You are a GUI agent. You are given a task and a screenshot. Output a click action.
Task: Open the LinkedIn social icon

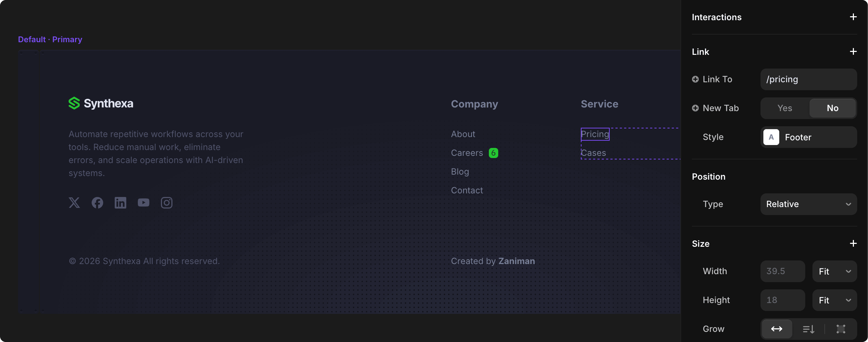(x=120, y=203)
